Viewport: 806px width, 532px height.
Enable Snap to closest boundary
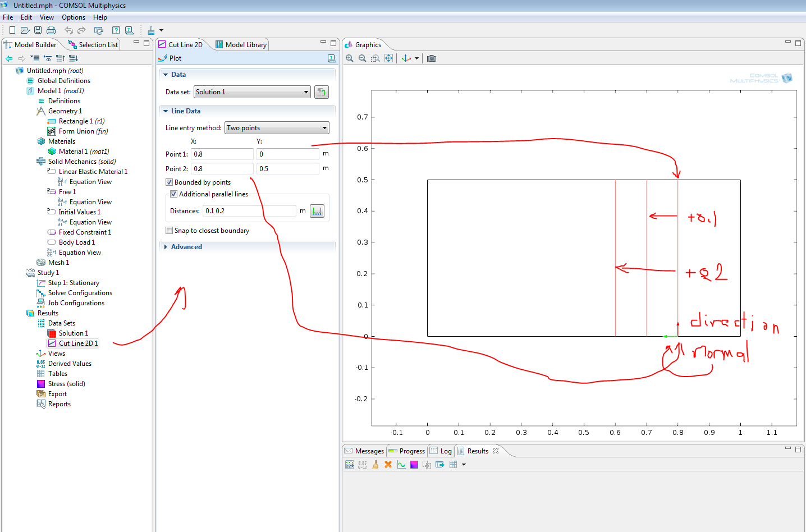169,231
